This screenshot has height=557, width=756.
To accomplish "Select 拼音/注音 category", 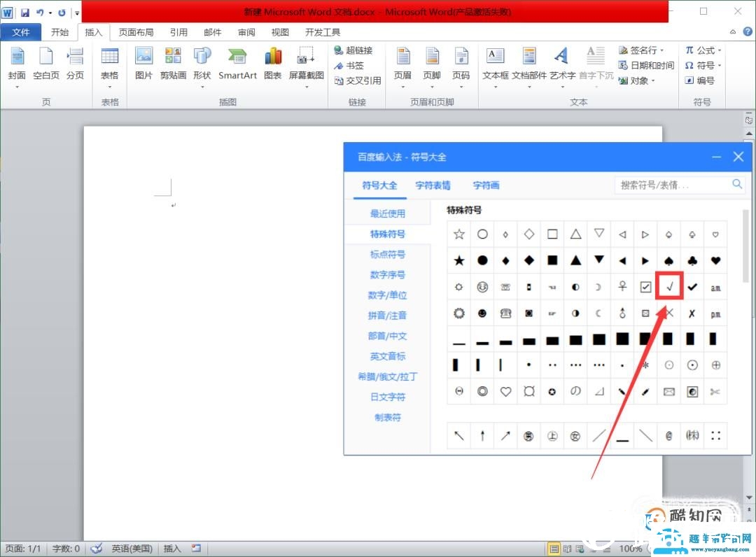I will point(388,316).
